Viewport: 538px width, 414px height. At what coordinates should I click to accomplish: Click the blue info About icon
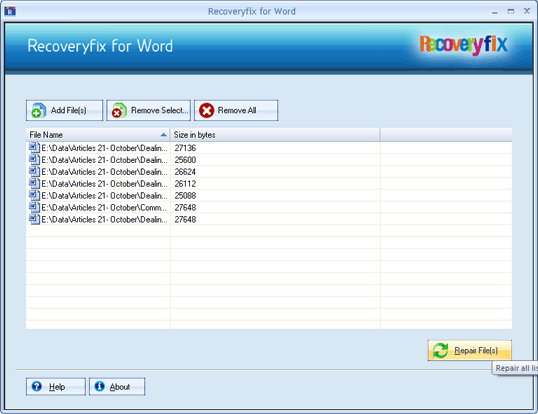(x=100, y=386)
